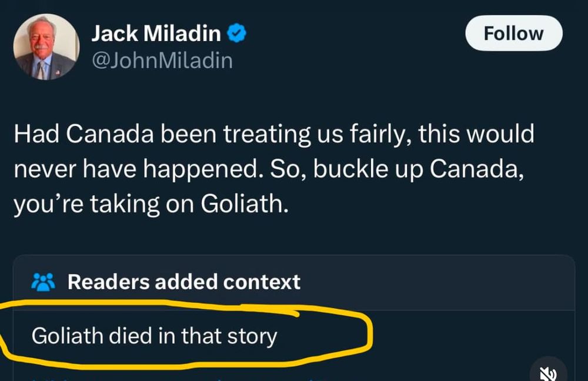Click the note 'Goliath died in that story'
Viewport: 588px width, 381px height.
[154, 336]
